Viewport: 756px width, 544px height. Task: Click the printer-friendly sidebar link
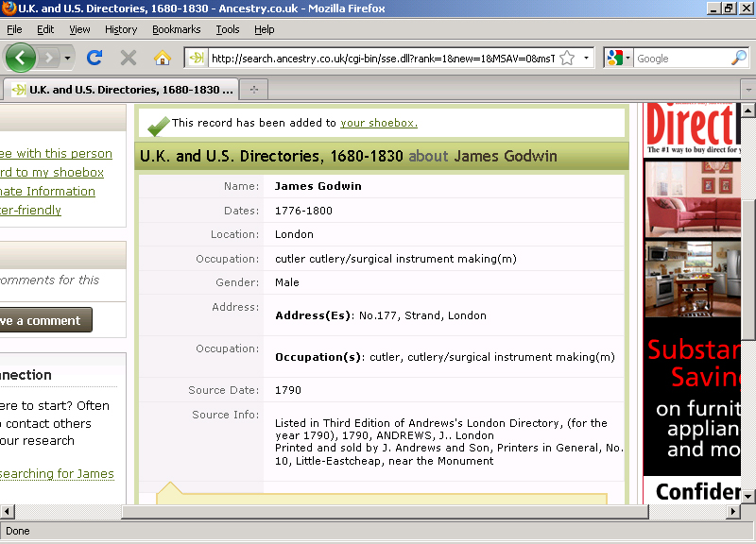[x=30, y=210]
